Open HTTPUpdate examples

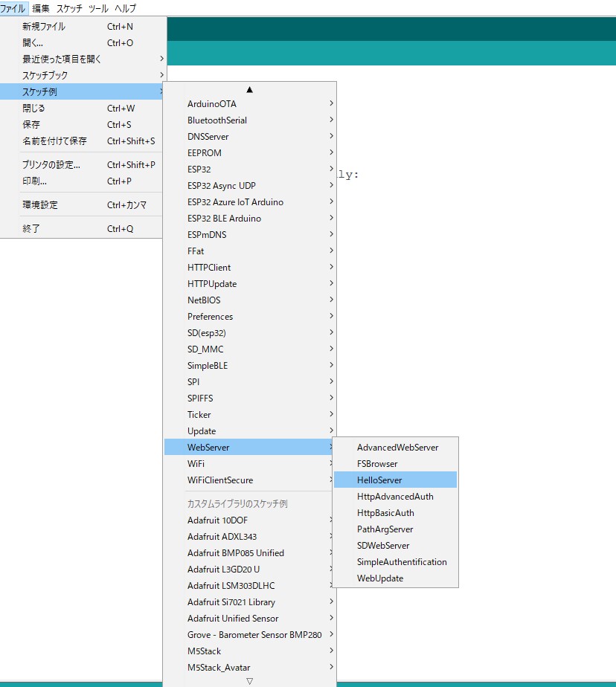pyautogui.click(x=249, y=284)
